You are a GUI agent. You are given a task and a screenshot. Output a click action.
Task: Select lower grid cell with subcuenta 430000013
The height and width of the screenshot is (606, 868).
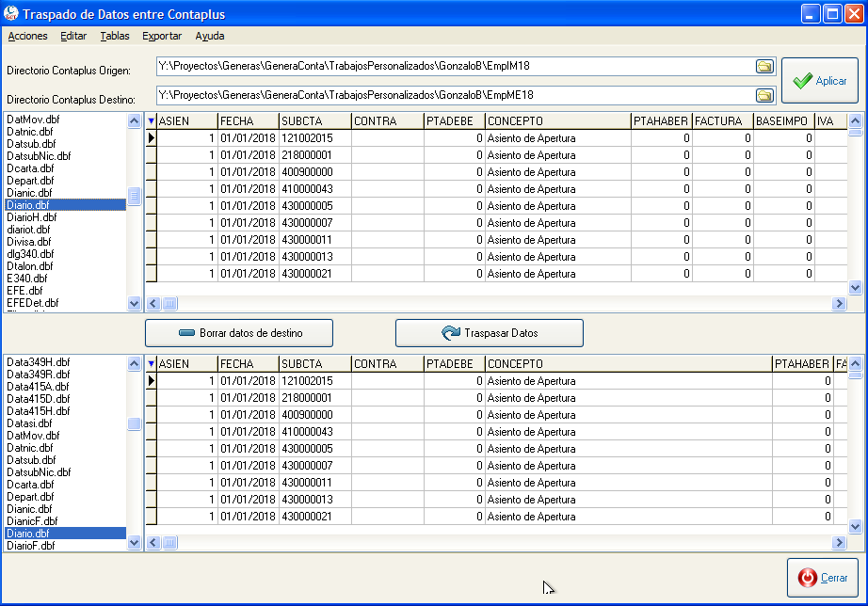coord(315,500)
